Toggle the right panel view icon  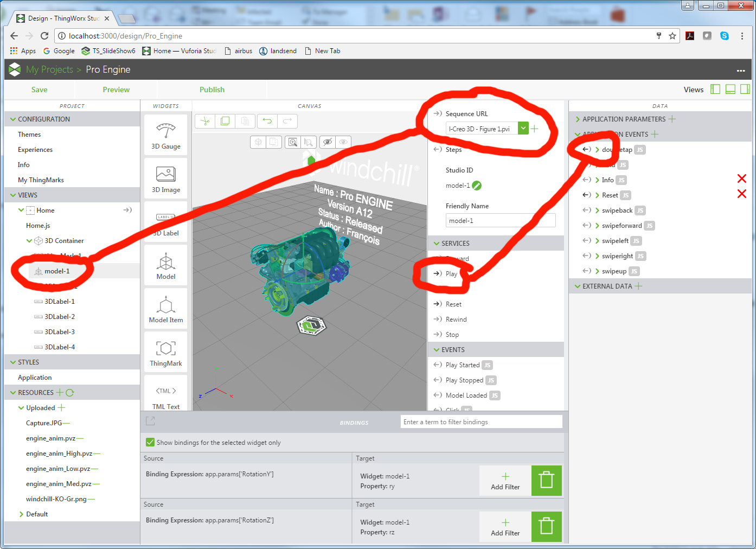(746, 90)
